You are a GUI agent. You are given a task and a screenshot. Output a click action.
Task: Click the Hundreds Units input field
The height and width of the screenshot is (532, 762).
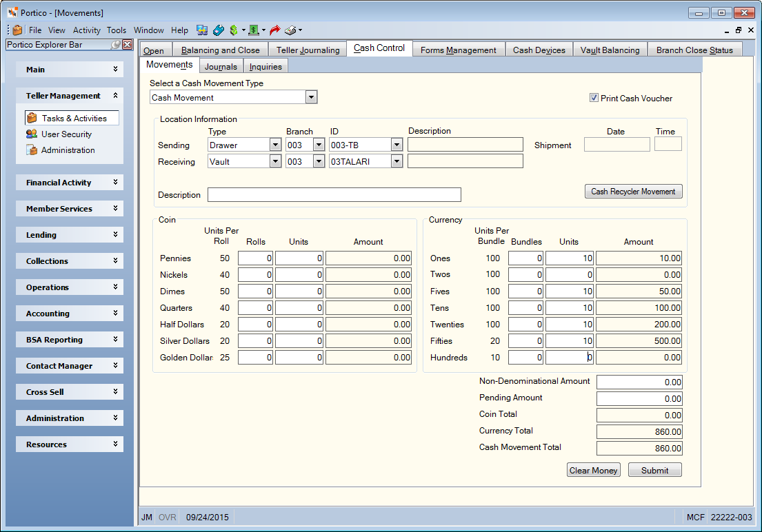[570, 358]
